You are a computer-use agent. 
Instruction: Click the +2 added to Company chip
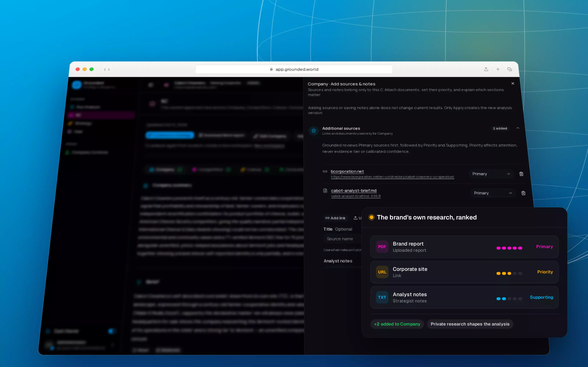click(x=397, y=324)
